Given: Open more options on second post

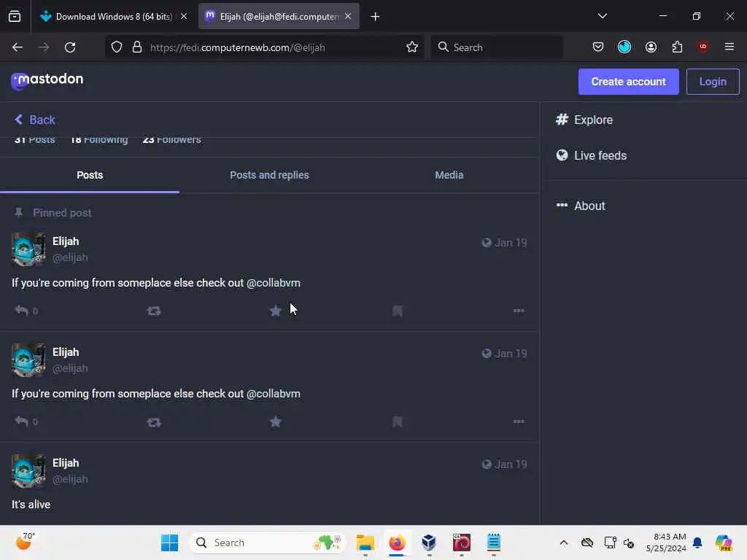Looking at the screenshot, I should (x=519, y=422).
